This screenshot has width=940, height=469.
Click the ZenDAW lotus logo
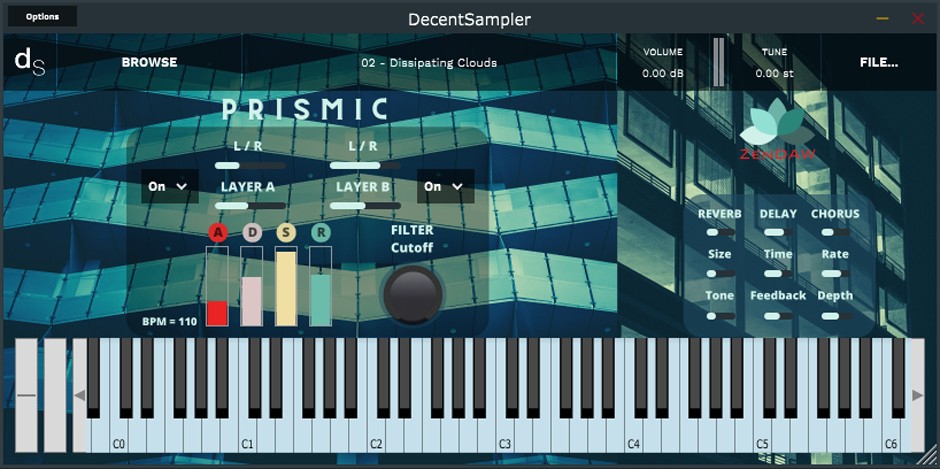778,130
